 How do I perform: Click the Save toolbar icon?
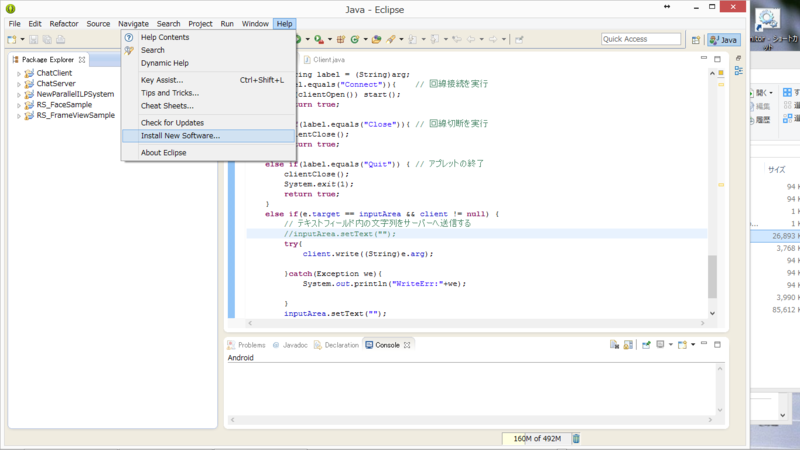[34, 39]
